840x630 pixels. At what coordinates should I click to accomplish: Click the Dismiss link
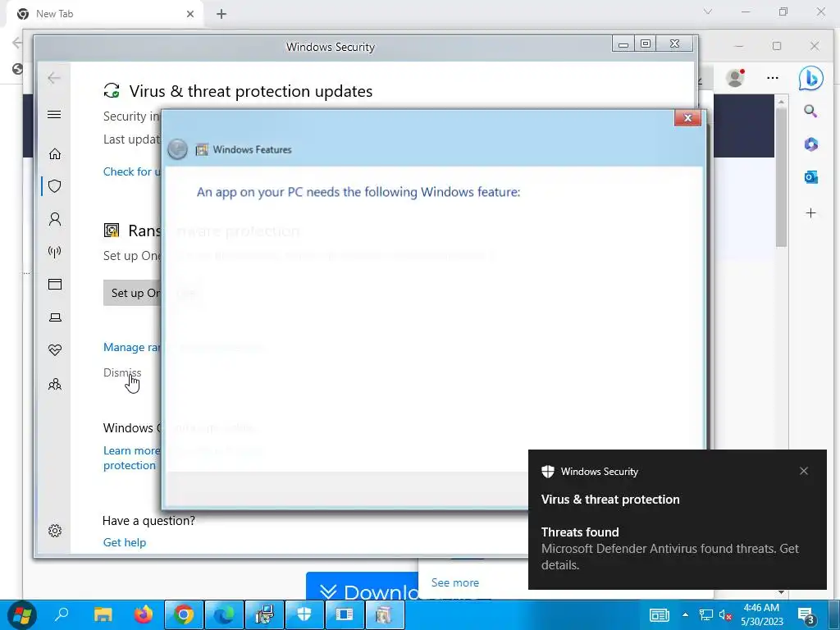[x=122, y=372]
